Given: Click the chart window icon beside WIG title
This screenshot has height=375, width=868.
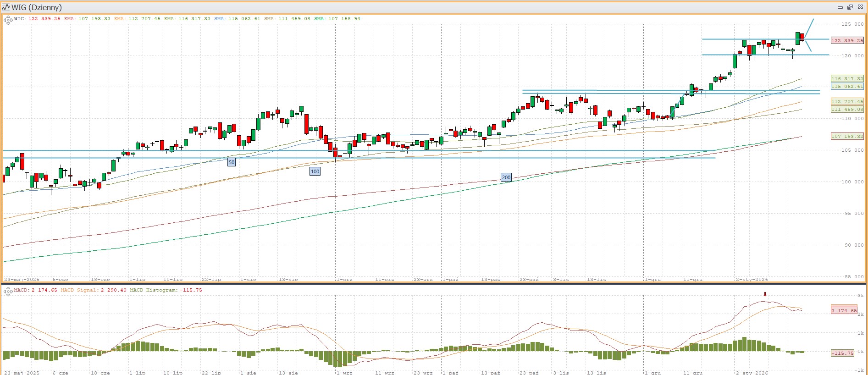Looking at the screenshot, I should pyautogui.click(x=6, y=7).
